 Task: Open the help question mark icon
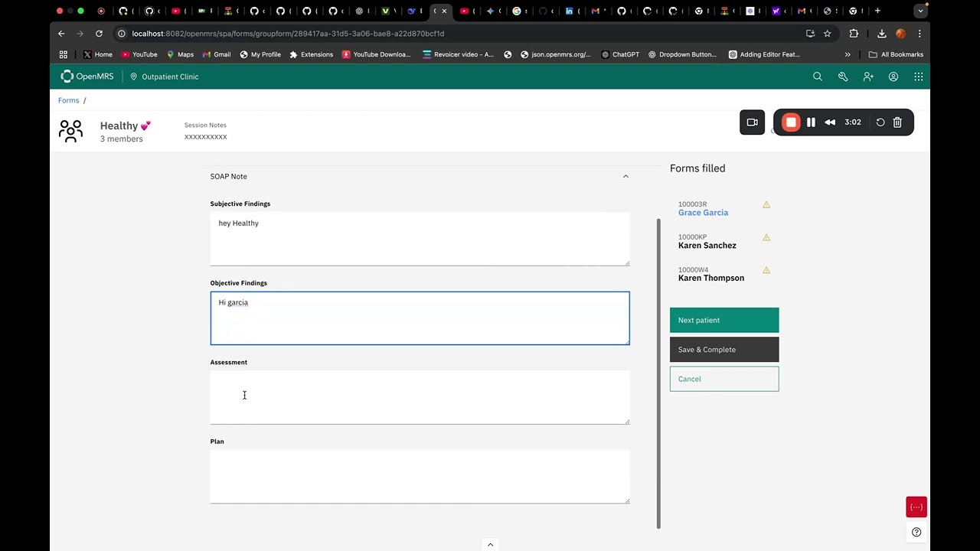click(x=916, y=533)
